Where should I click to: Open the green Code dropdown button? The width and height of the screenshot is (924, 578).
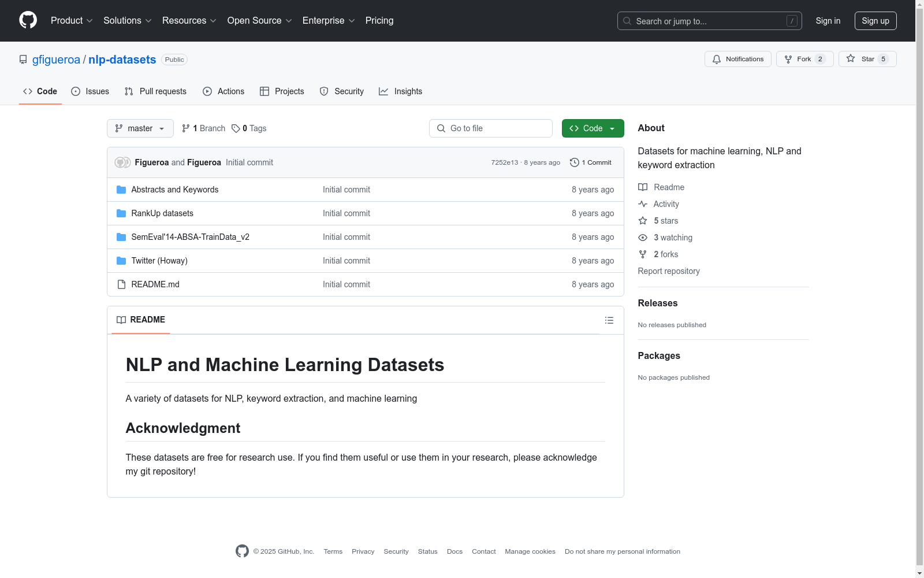click(x=593, y=128)
